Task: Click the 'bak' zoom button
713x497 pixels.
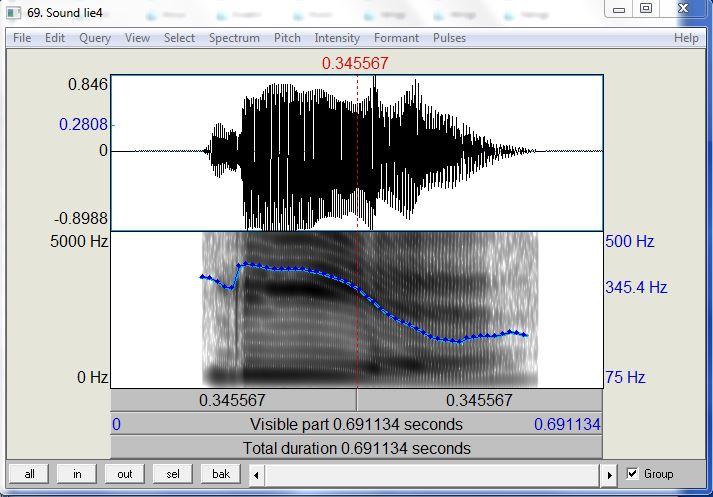Action: coord(221,474)
